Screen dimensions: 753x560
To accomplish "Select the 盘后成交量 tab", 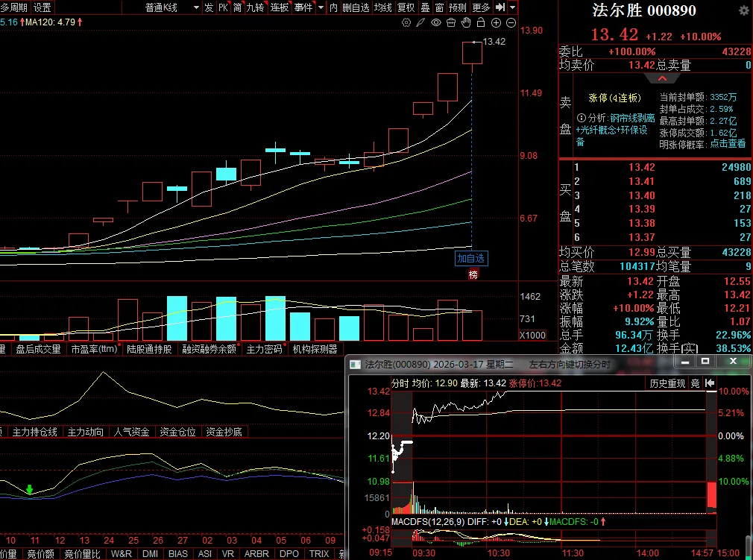I will (39, 349).
